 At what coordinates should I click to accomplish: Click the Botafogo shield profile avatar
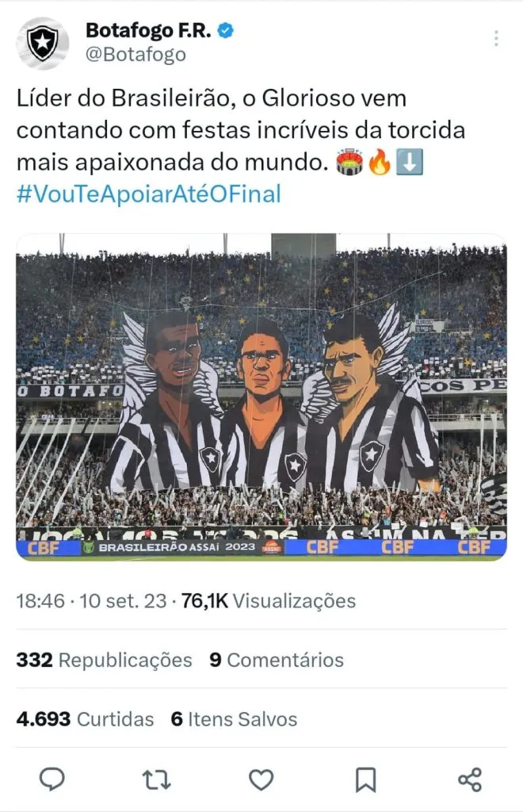pos(43,43)
